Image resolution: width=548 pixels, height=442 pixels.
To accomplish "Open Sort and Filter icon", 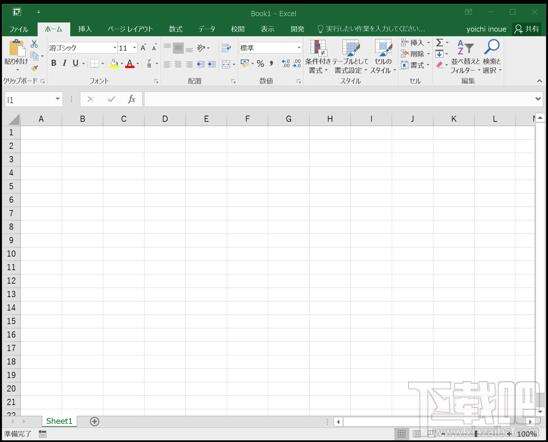I will pyautogui.click(x=465, y=47).
